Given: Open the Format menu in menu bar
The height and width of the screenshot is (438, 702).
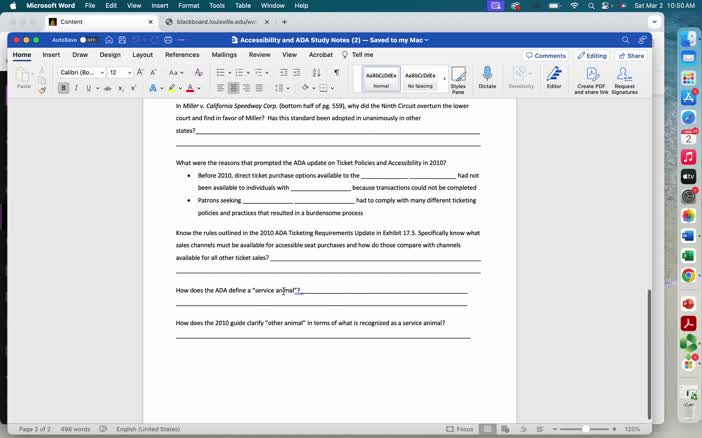Looking at the screenshot, I should click(x=188, y=5).
